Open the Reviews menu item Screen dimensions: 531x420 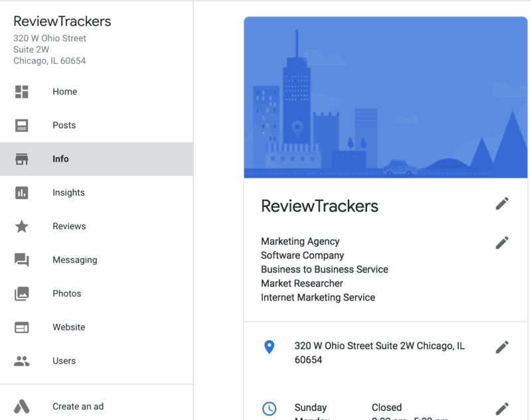pos(69,226)
